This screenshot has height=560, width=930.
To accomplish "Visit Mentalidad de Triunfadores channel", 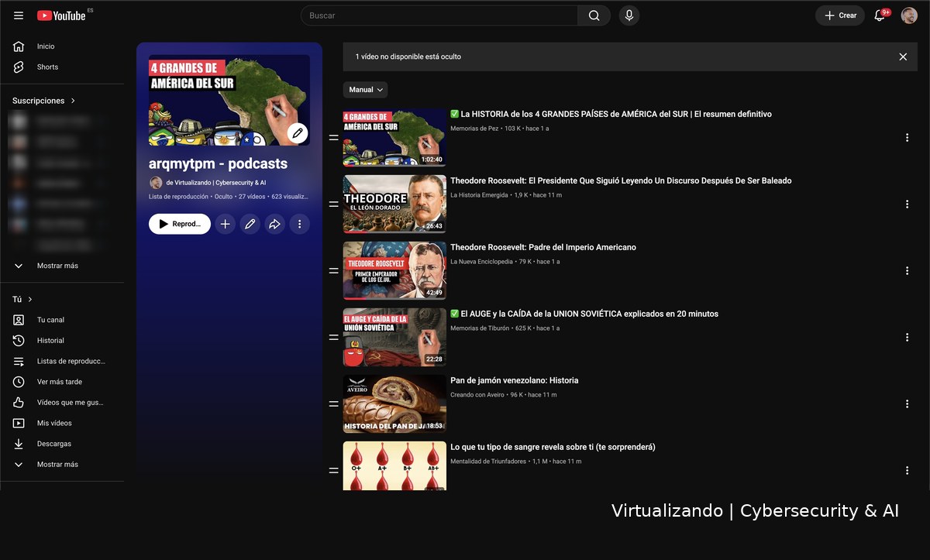I will [488, 462].
